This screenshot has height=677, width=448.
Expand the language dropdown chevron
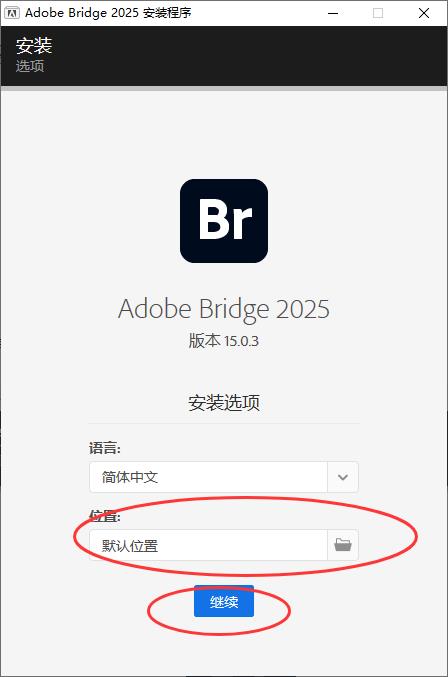(343, 477)
